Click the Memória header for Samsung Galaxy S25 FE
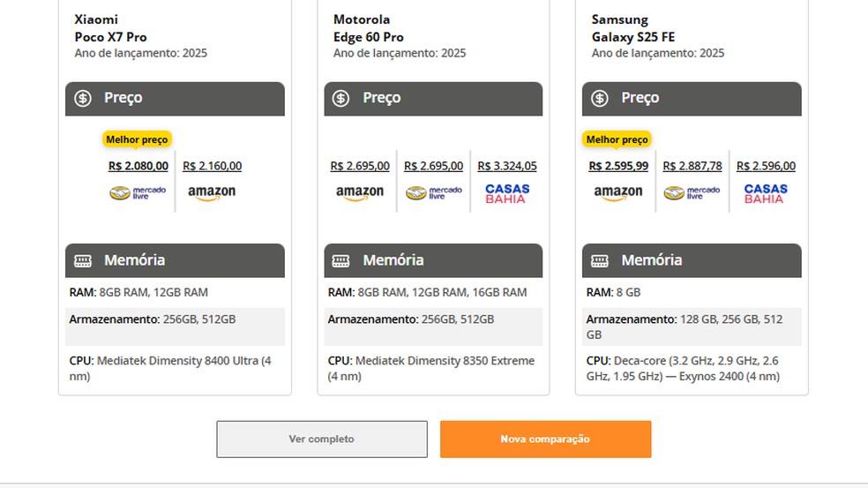Image resolution: width=868 pixels, height=488 pixels. coord(692,260)
